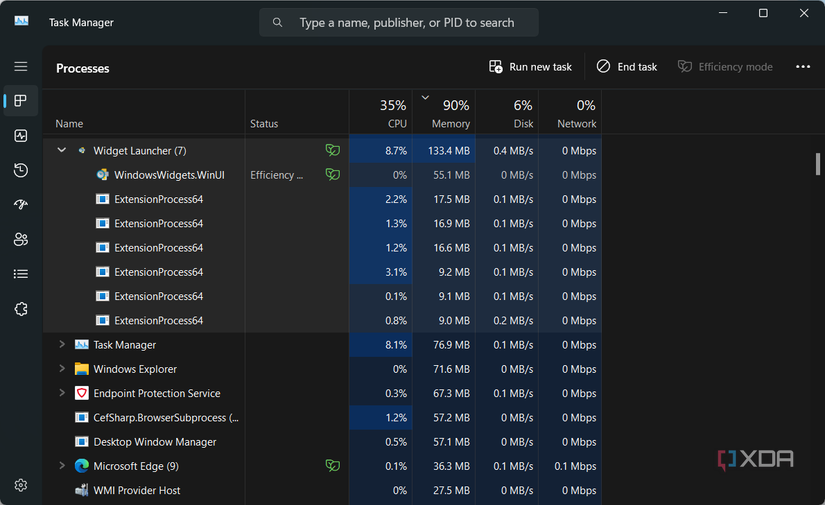This screenshot has width=825, height=505.
Task: Open the Performance page in sidebar
Action: (x=20, y=135)
